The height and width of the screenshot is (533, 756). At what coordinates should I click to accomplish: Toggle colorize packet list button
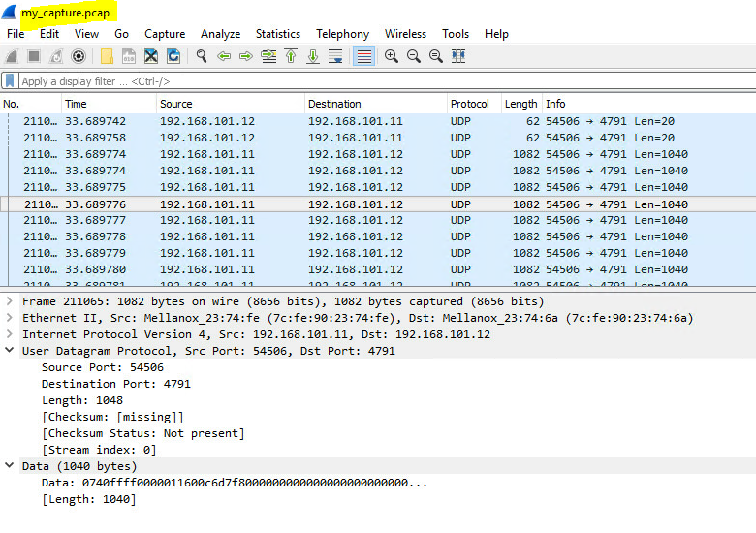coord(363,56)
